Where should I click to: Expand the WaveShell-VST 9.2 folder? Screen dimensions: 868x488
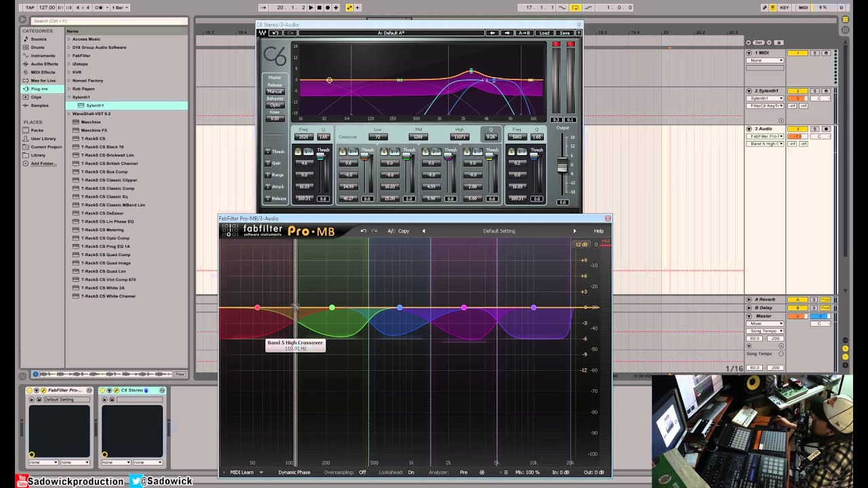68,114
